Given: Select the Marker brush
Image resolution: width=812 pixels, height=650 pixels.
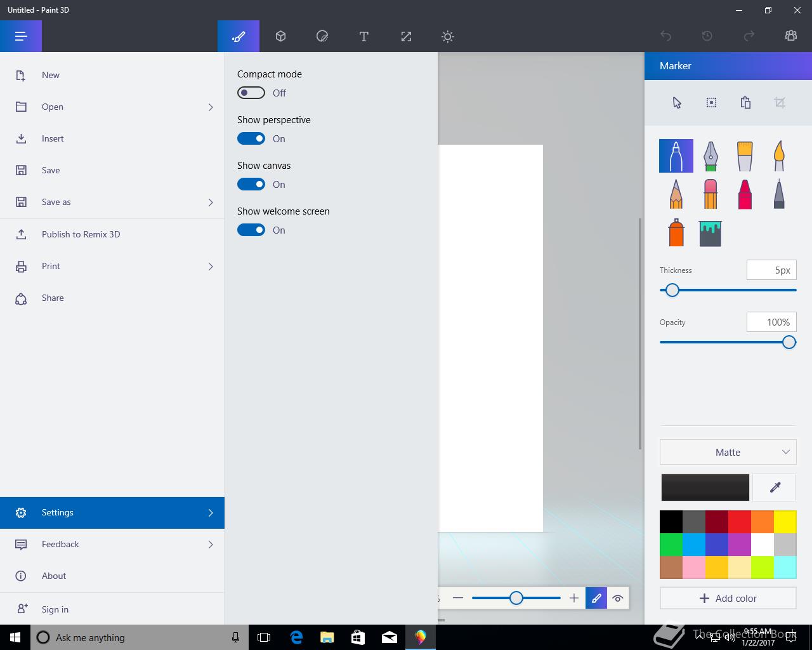Looking at the screenshot, I should (676, 156).
